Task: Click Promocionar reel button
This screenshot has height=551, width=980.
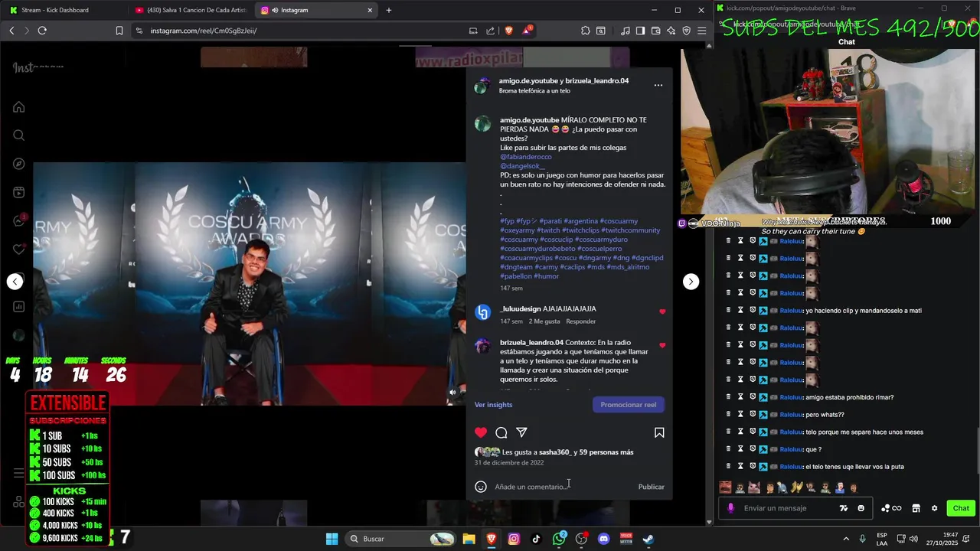Action: click(x=629, y=405)
